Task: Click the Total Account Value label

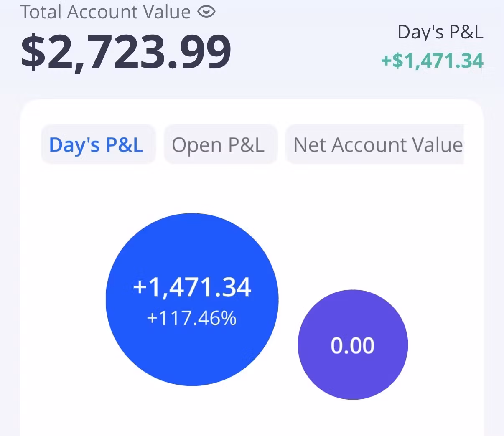Action: [105, 11]
